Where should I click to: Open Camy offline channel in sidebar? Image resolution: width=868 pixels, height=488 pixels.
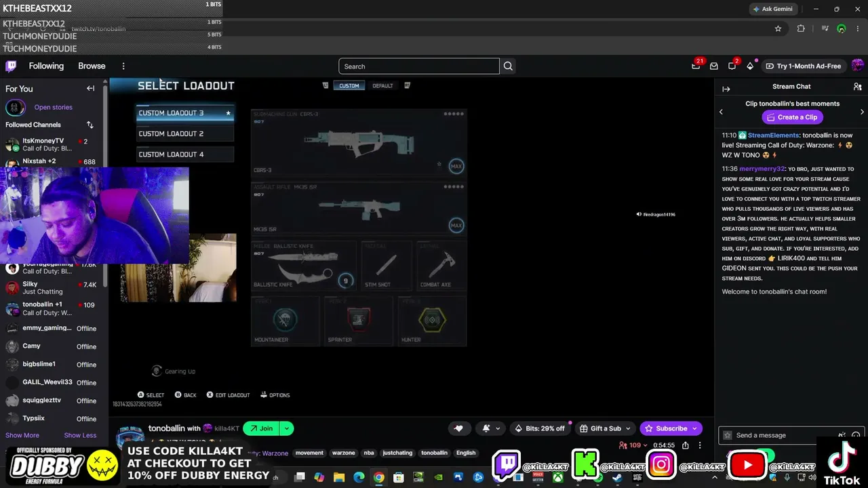click(x=53, y=346)
